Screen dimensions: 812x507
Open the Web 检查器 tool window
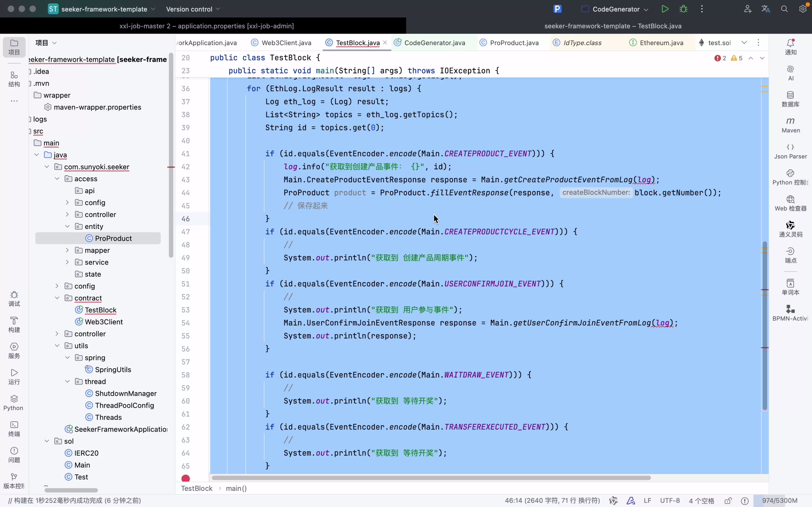coord(791,203)
